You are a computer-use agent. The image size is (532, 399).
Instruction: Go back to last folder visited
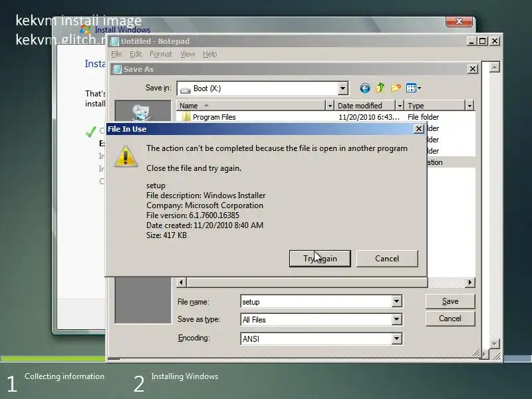coord(365,88)
